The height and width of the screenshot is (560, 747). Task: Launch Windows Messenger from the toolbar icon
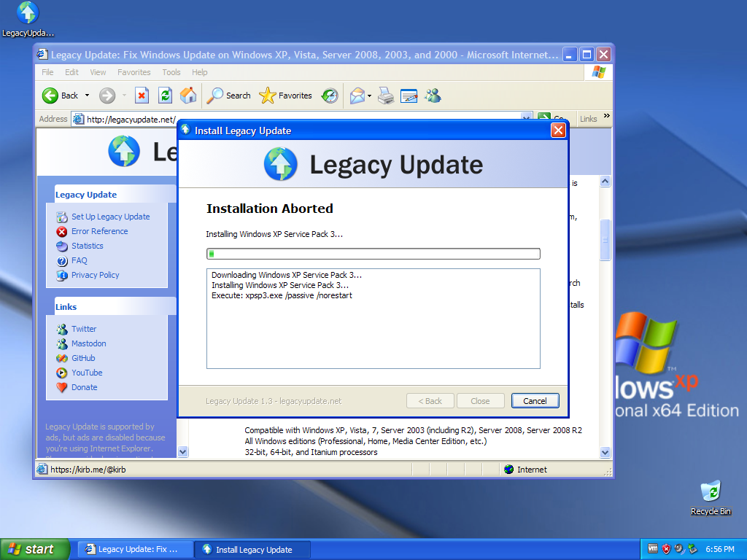click(433, 96)
